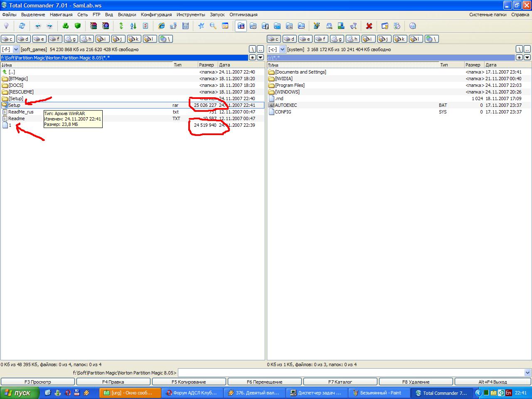Click the red X toolbar icon
This screenshot has width=532, height=399.
(x=369, y=26)
